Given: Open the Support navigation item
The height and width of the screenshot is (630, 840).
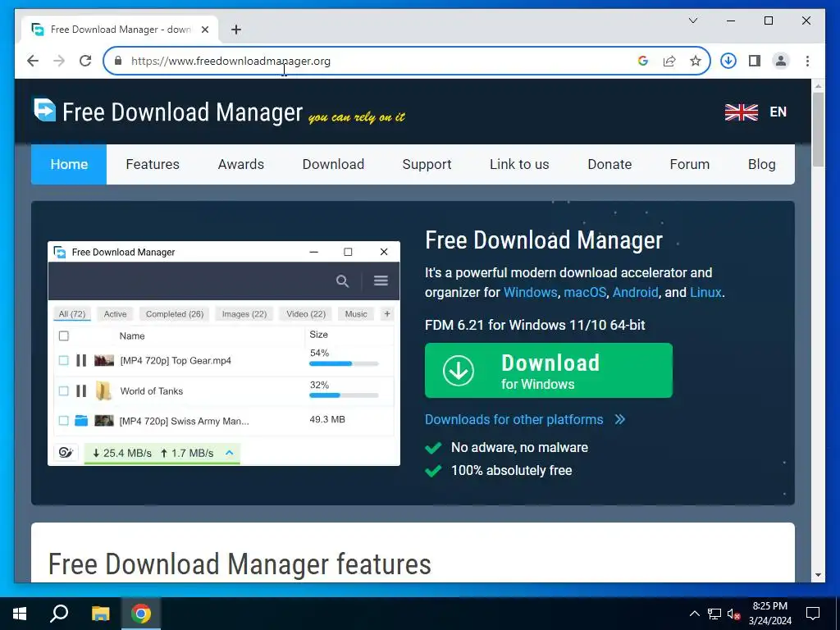Looking at the screenshot, I should tap(427, 164).
